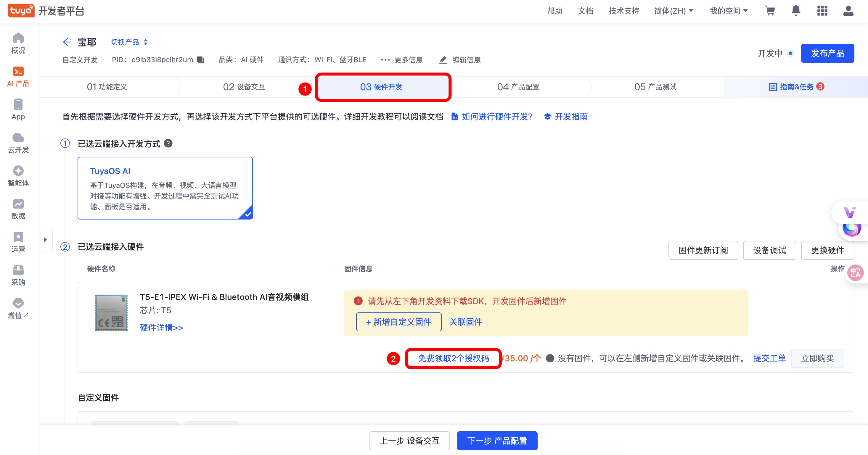Expand the 我的空间 dropdown
Image resolution: width=868 pixels, height=455 pixels.
729,11
